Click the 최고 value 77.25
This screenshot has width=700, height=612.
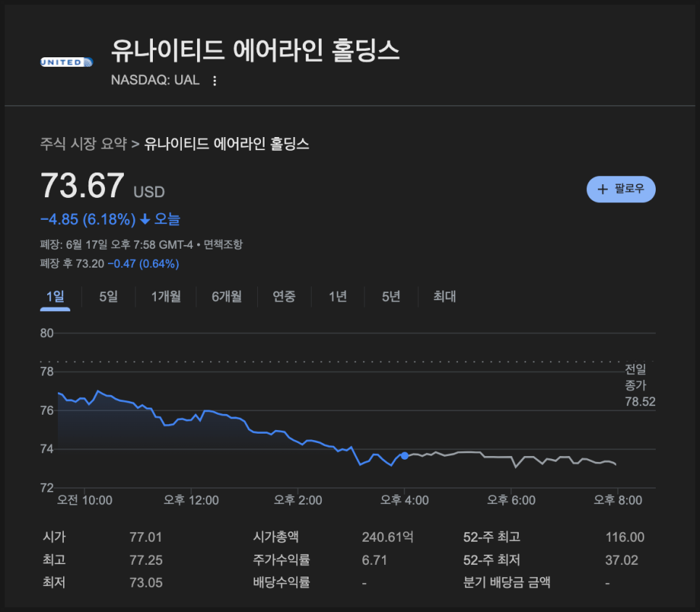point(146,560)
